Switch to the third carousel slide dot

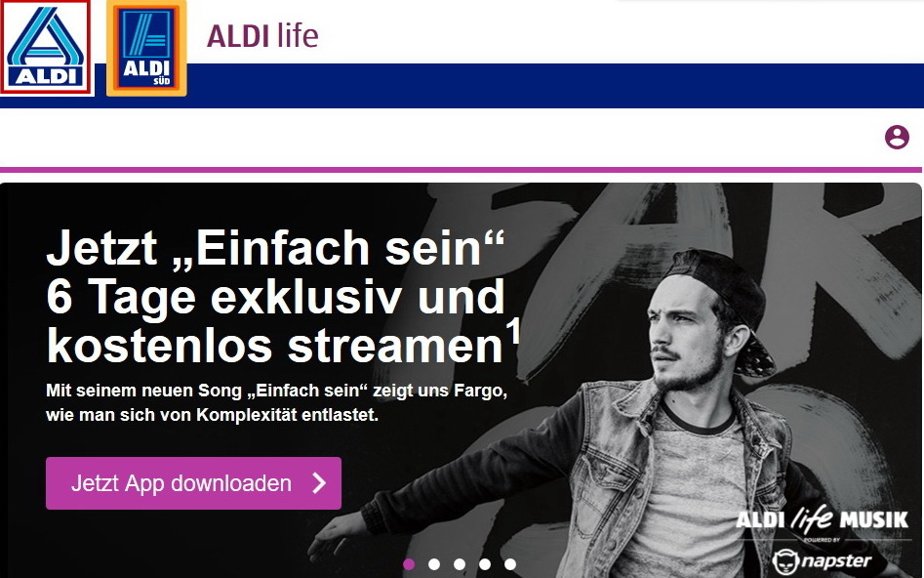coord(459,564)
